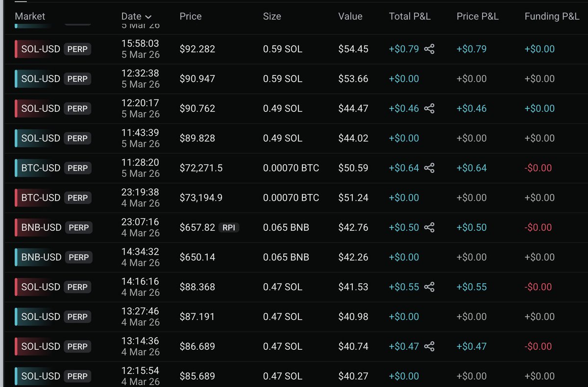Select value $42.76
Viewport: 588px width, 387px height.
353,227
